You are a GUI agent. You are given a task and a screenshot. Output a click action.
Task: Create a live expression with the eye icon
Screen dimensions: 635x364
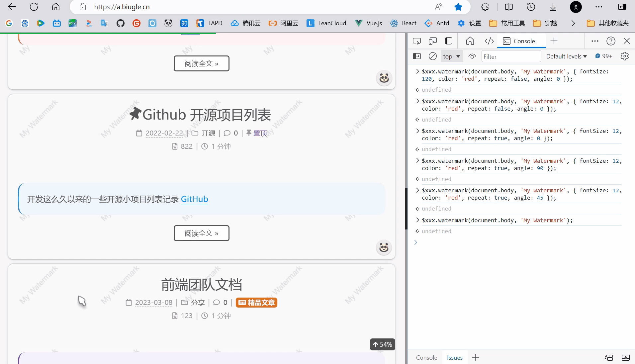[x=473, y=56]
